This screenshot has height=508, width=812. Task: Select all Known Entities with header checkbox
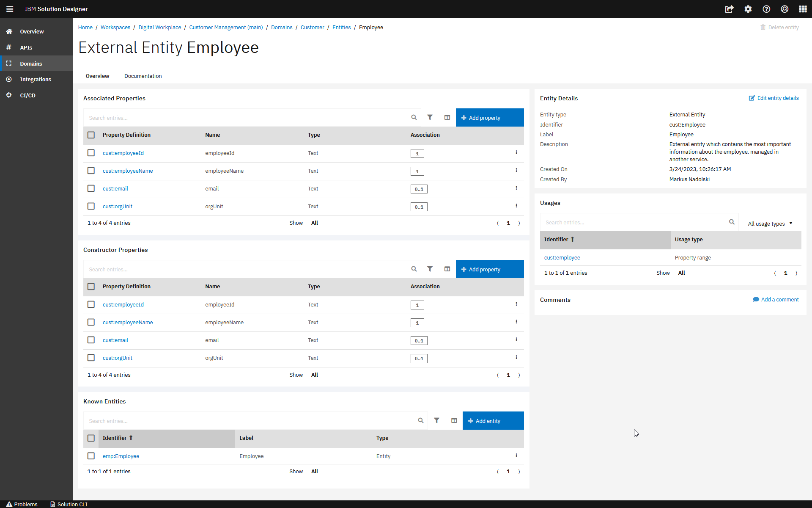coord(91,438)
